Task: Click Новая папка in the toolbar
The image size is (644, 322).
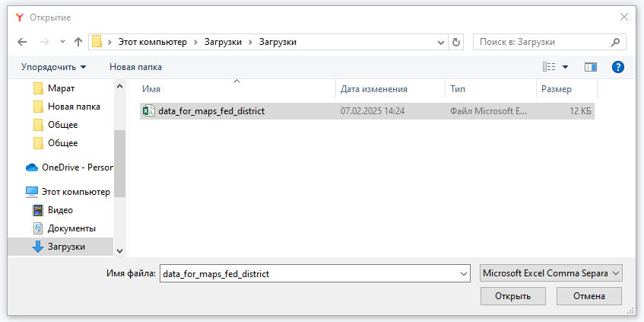Action: coord(135,67)
